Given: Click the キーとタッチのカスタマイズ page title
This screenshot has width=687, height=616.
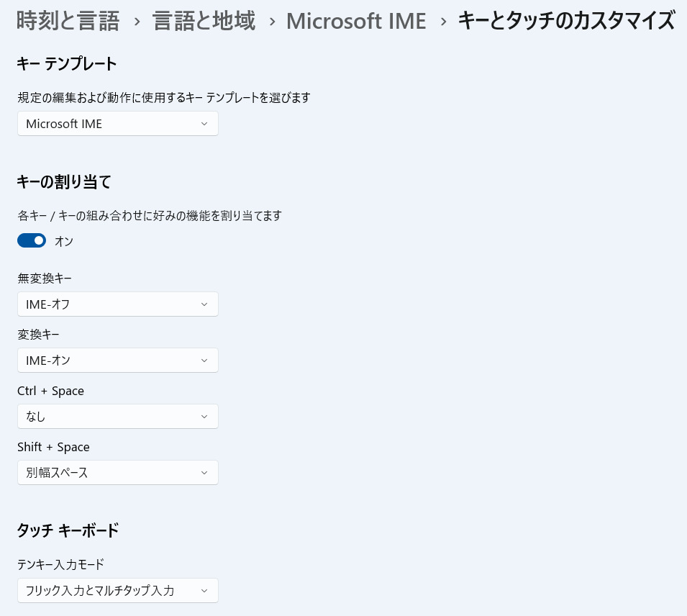Looking at the screenshot, I should point(566,21).
